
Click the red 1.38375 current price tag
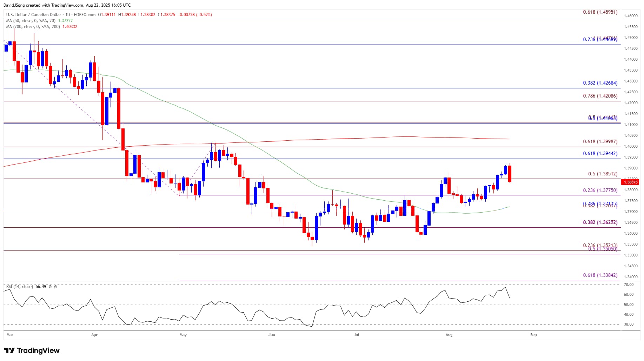[x=630, y=182]
